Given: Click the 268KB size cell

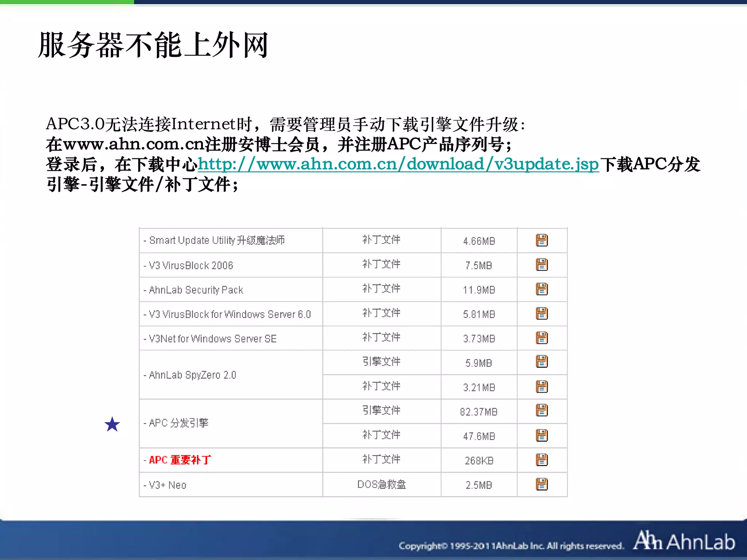Looking at the screenshot, I should (479, 461).
